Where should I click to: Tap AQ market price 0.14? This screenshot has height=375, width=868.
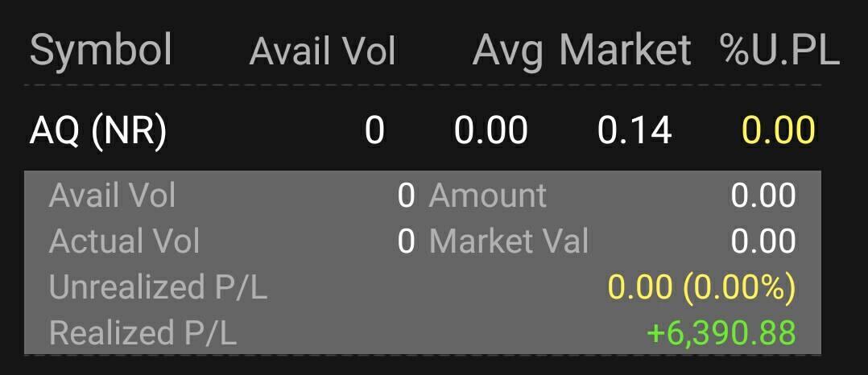coord(634,131)
